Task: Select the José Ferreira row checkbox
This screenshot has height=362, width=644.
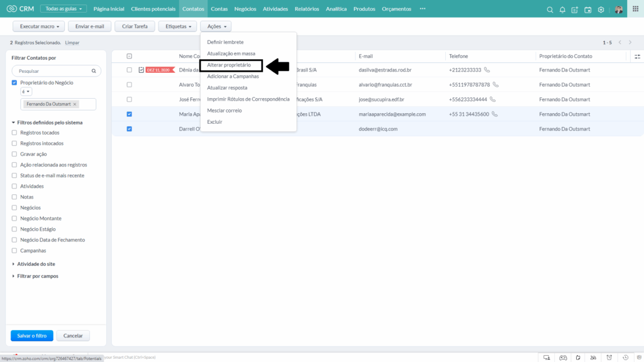Action: pyautogui.click(x=130, y=99)
